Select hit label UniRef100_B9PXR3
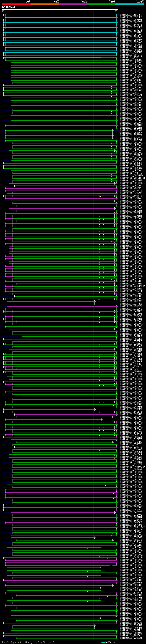 coord(131,166)
